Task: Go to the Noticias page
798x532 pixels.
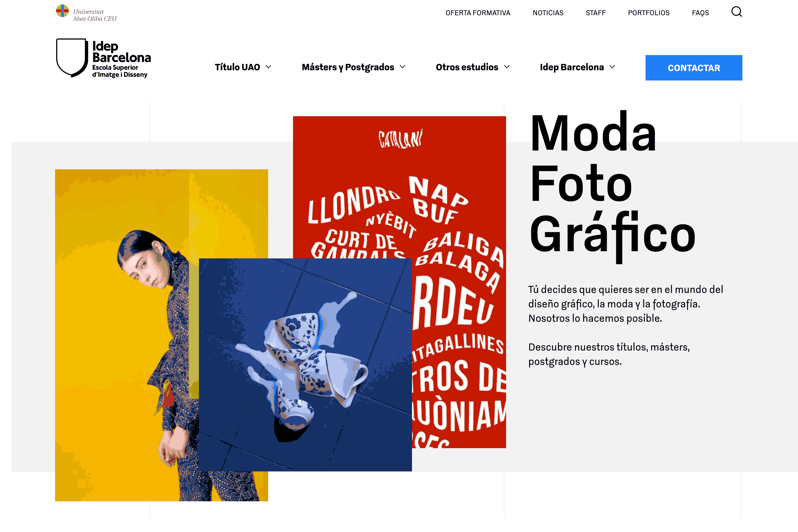Action: pos(548,13)
